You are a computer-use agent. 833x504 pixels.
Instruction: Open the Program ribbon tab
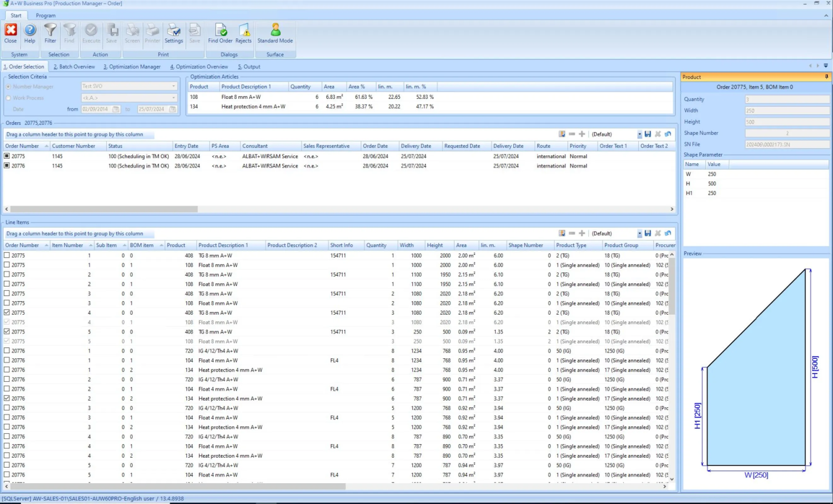(x=46, y=15)
